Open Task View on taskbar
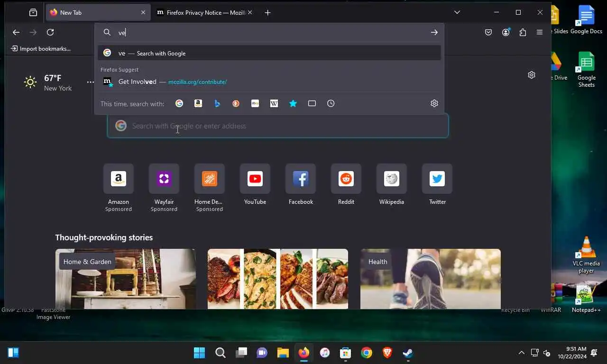Viewport: 607px width, 364px height. tap(241, 353)
